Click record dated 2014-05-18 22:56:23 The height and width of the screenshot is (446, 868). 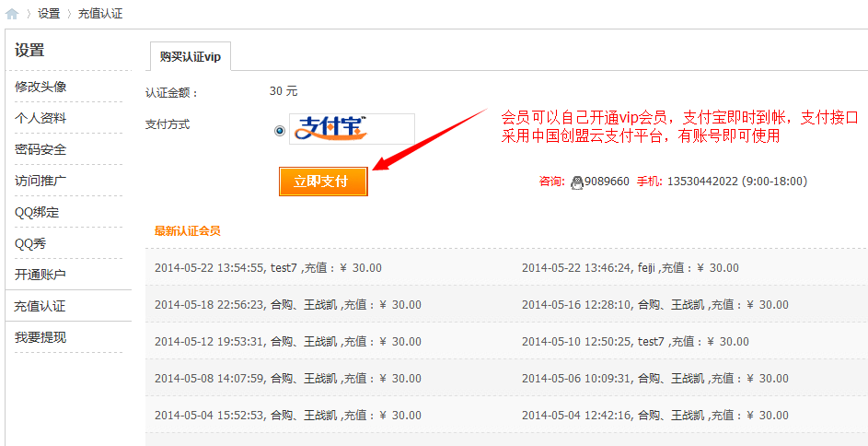[x=288, y=305]
